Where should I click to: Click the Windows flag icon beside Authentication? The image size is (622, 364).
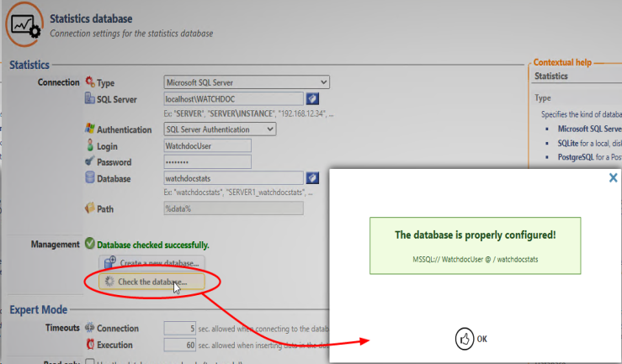click(x=90, y=129)
